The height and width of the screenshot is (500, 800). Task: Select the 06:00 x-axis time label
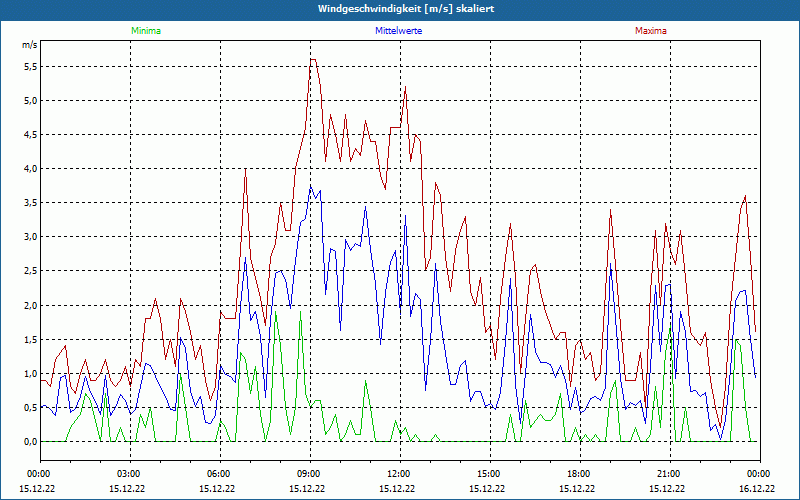click(x=218, y=474)
